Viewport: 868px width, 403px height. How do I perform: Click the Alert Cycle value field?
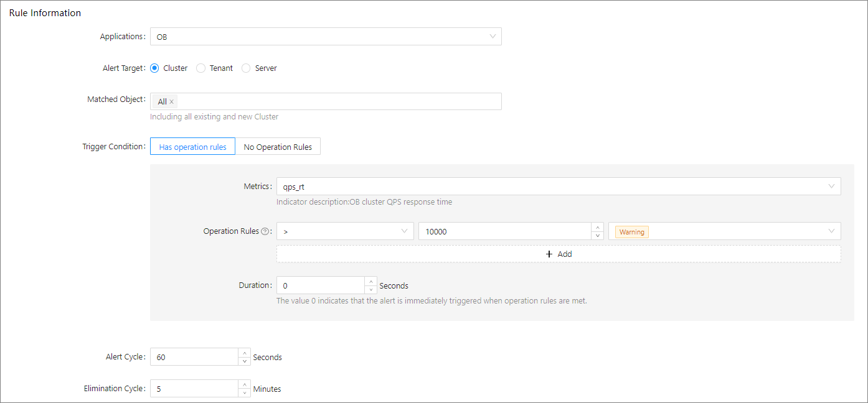194,357
